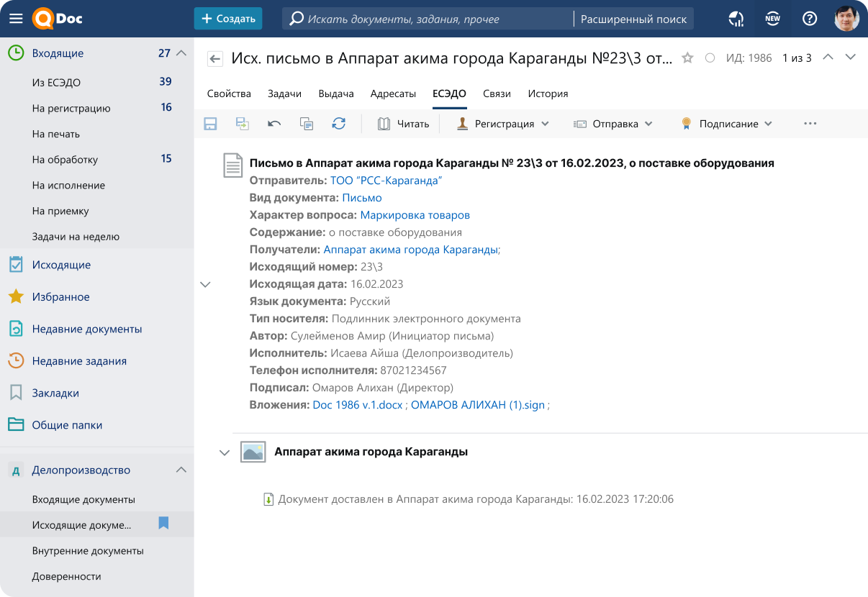Open the help question mark icon

[x=810, y=19]
